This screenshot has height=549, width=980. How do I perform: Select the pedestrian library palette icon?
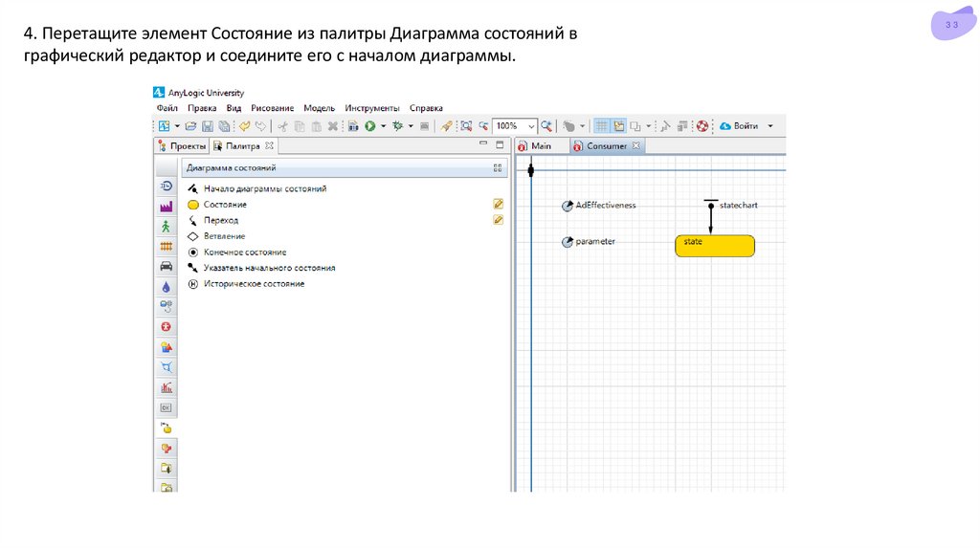click(167, 227)
